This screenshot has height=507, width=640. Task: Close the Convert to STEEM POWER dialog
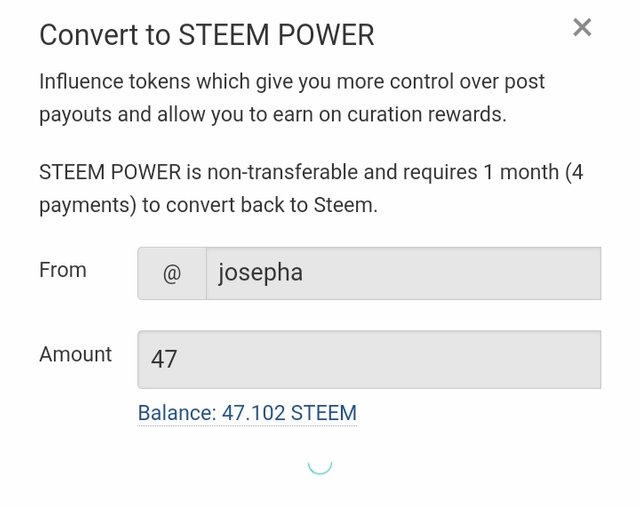[582, 28]
